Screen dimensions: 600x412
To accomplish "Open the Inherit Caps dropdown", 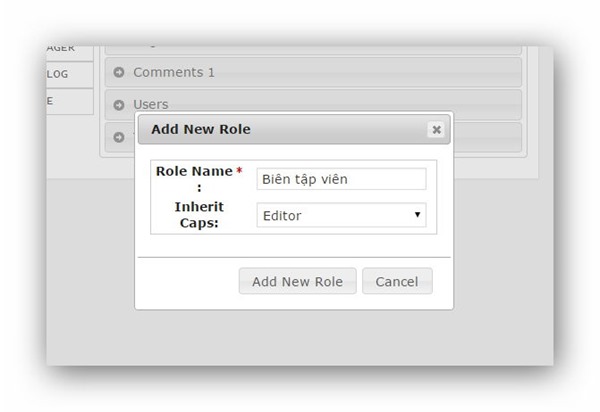I will pyautogui.click(x=341, y=215).
